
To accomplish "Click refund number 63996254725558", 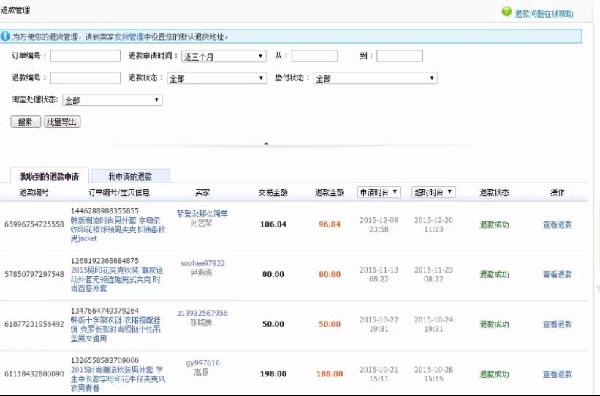I will pos(34,224).
